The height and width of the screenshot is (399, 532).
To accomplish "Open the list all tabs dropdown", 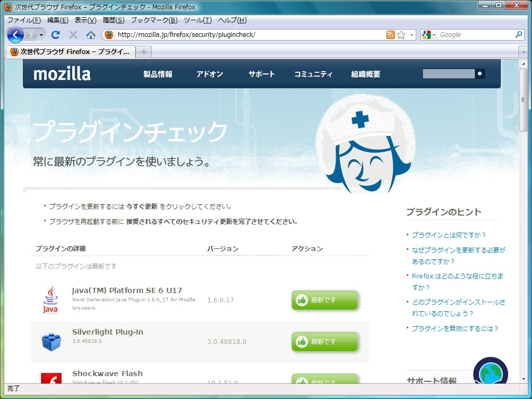I will pyautogui.click(x=523, y=52).
